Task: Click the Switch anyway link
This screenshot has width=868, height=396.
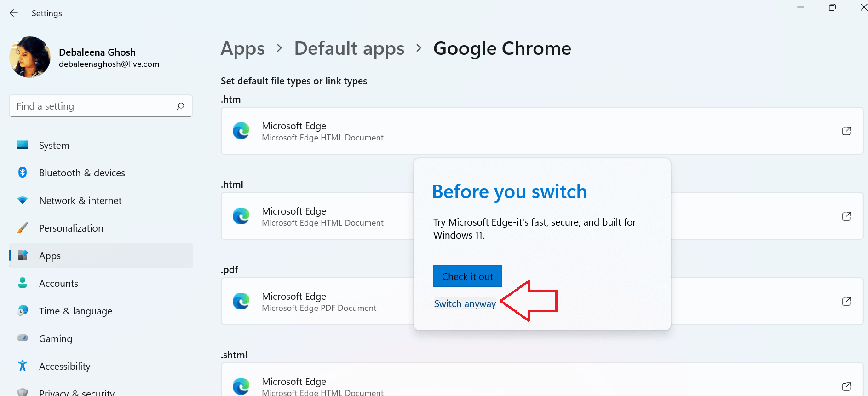Action: (x=465, y=304)
